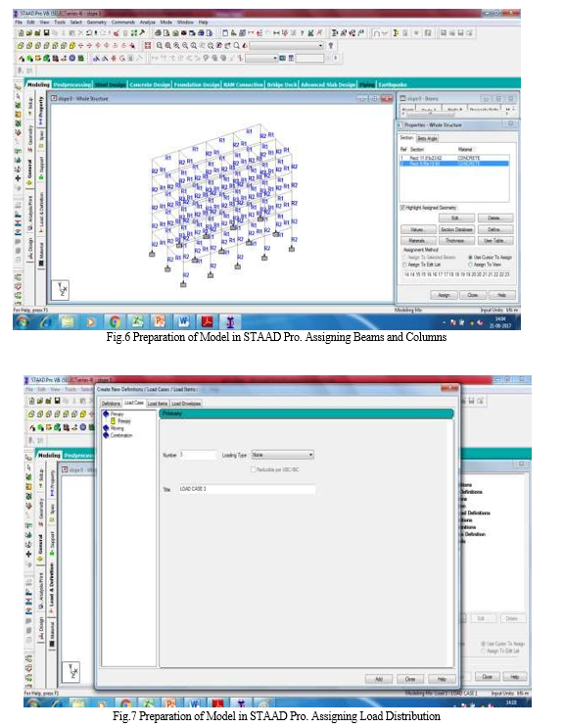Select the Assign To Edit List radio button

click(x=404, y=265)
